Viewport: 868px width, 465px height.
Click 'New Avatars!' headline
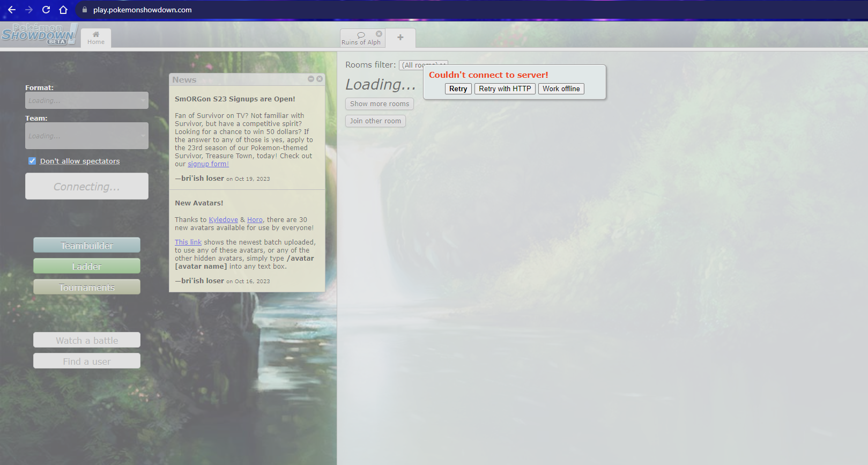(x=199, y=203)
